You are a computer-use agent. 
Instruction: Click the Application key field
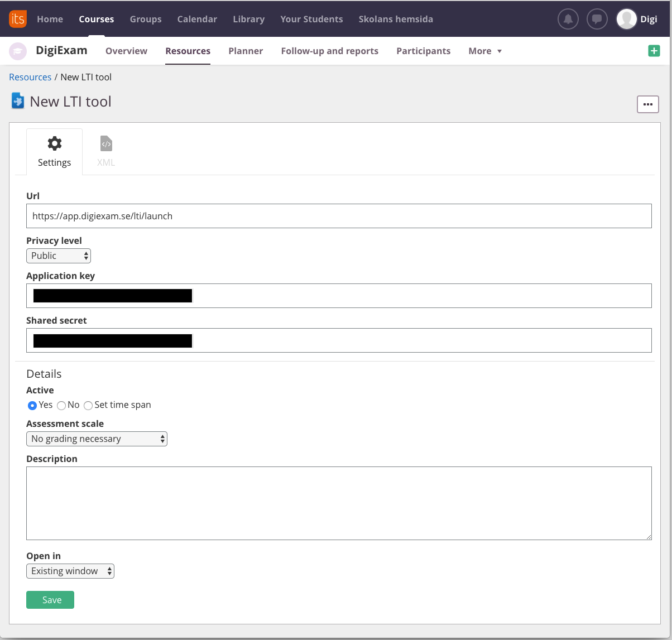[x=339, y=296]
